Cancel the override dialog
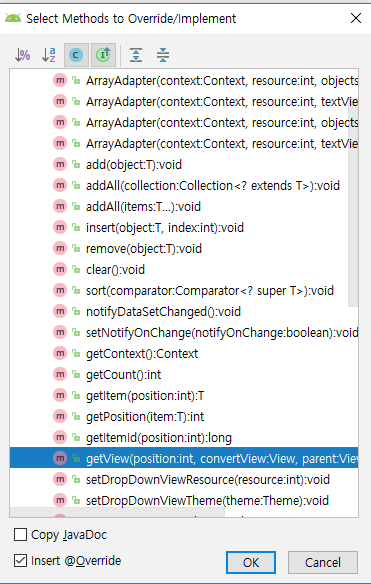371x584 pixels. [x=323, y=562]
